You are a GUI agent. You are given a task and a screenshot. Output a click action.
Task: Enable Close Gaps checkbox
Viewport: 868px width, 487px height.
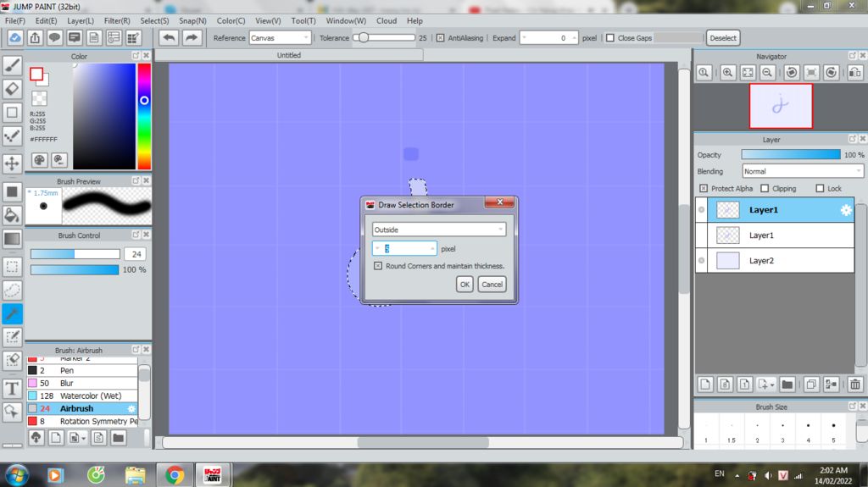(610, 38)
